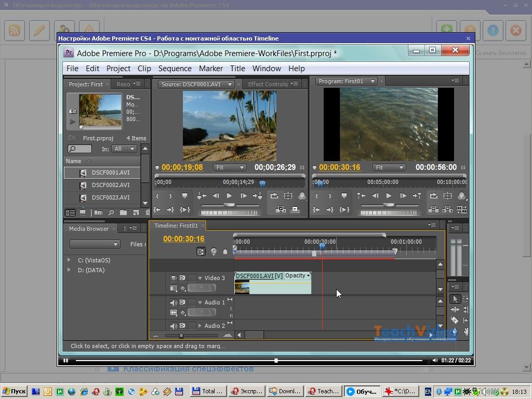Click Set Unnumbered Marker in Timeline header

coord(225,251)
